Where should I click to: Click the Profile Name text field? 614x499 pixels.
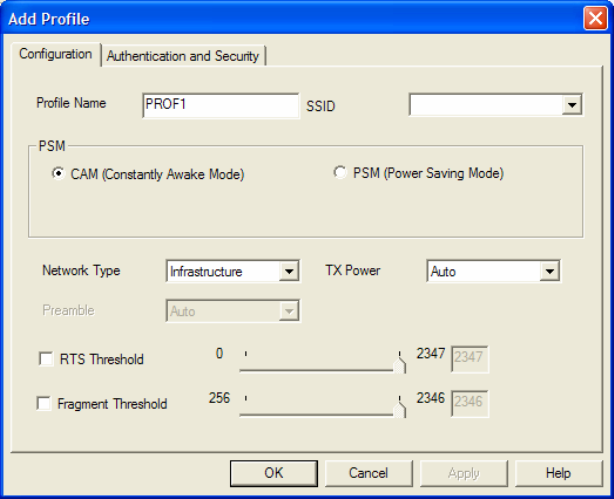220,104
